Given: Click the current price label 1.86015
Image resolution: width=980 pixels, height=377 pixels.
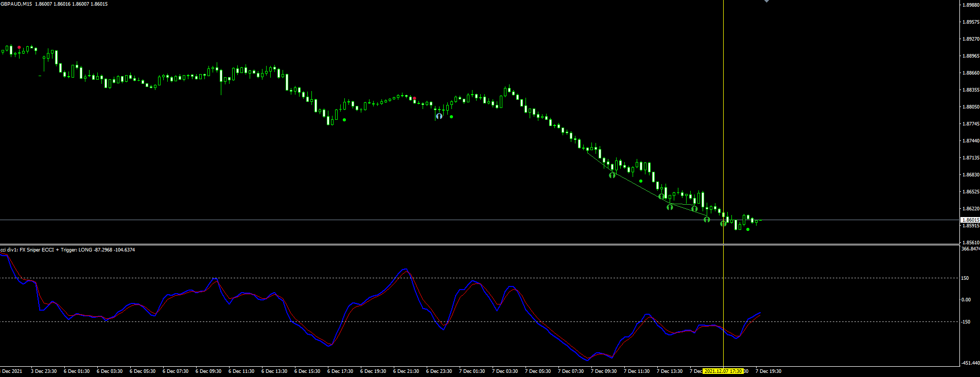Looking at the screenshot, I should 970,220.
